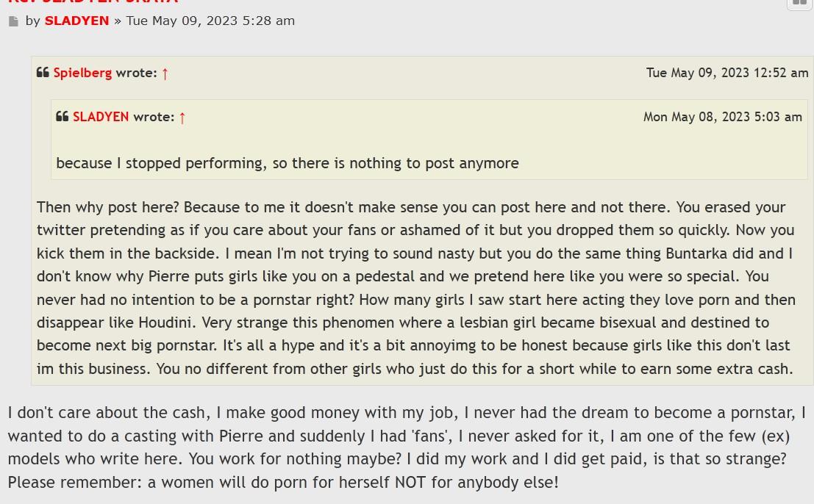Open Spielberg's profile from the quote header
The width and height of the screenshot is (814, 504).
pos(82,73)
